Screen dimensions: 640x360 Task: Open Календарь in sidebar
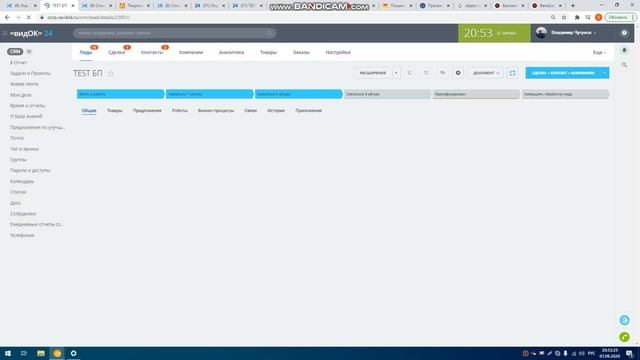(x=22, y=181)
